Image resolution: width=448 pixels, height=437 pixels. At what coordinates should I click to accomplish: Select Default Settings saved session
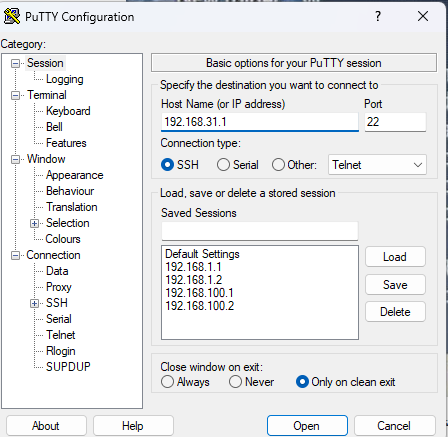click(202, 254)
